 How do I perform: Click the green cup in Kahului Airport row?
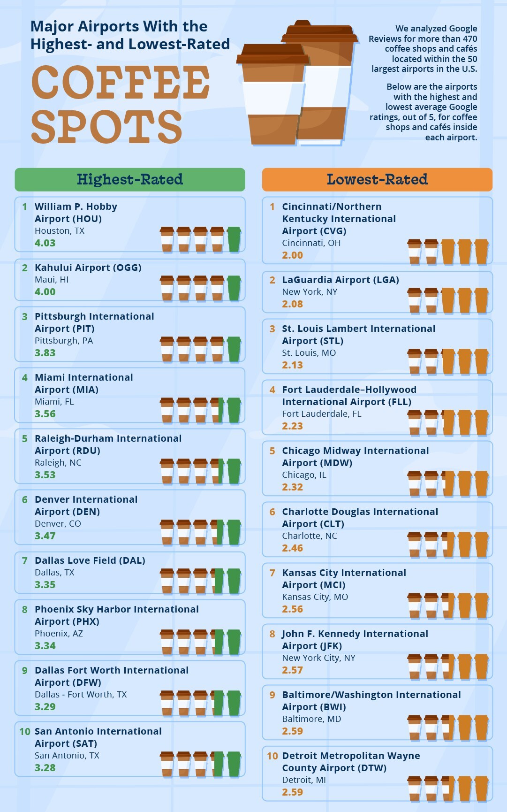(234, 288)
